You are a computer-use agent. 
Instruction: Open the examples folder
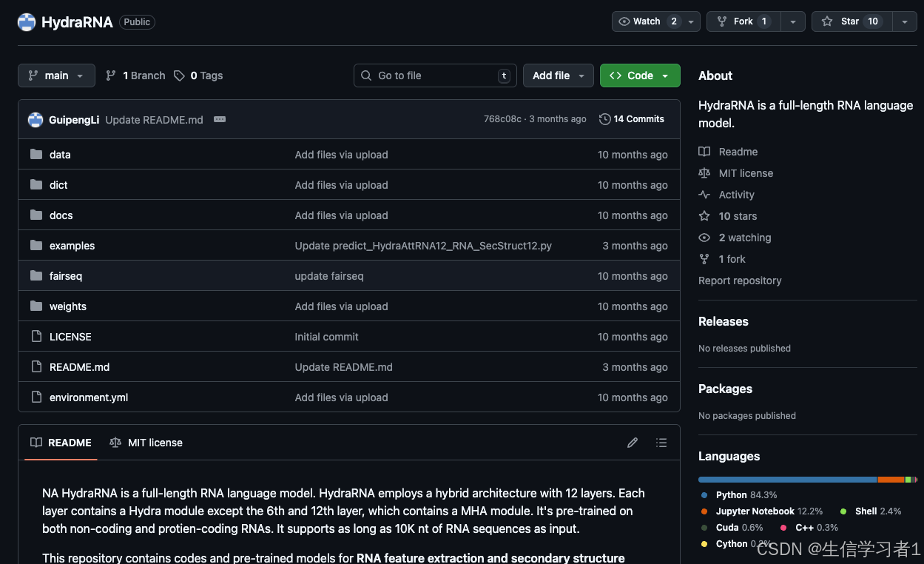(72, 246)
